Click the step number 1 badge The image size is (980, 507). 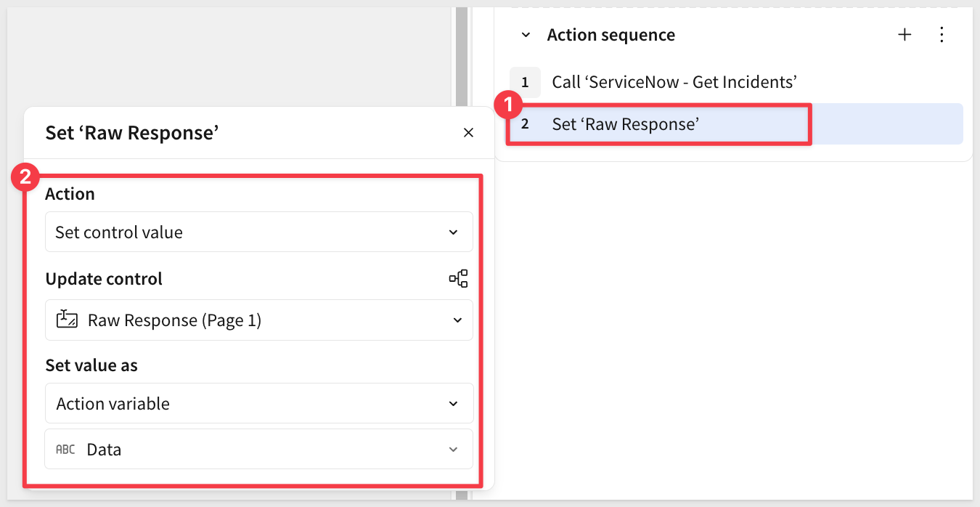525,82
